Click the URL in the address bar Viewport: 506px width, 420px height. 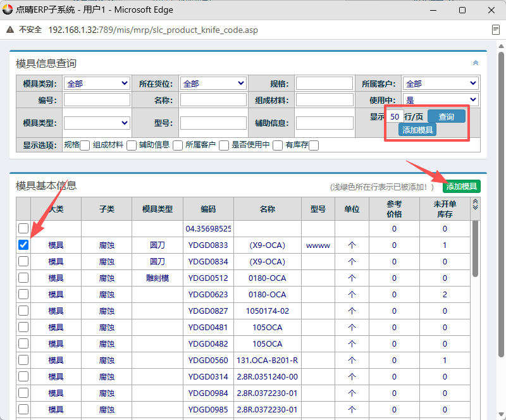pos(153,30)
